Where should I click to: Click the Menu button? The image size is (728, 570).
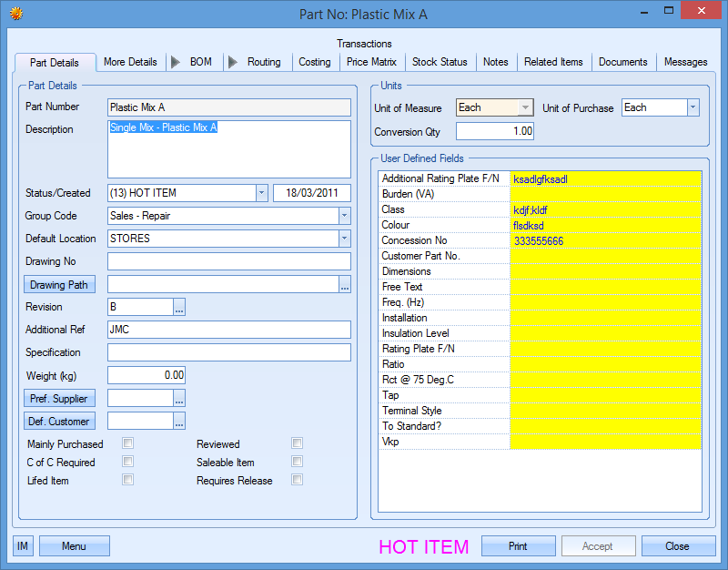pos(74,546)
